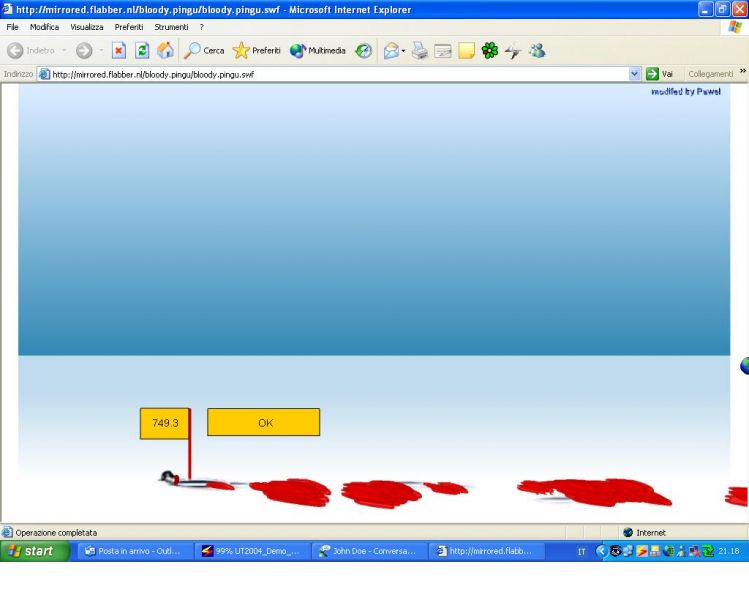Stop page loading with the red X icon
The image size is (749, 600).
click(x=118, y=51)
